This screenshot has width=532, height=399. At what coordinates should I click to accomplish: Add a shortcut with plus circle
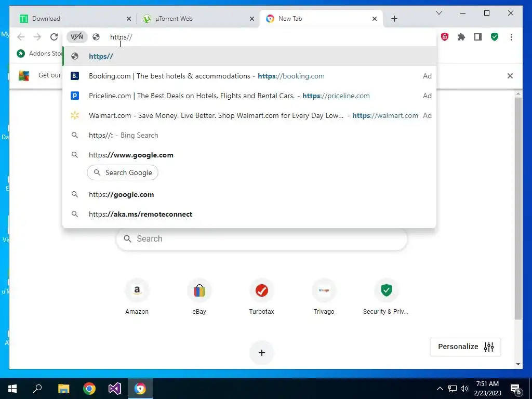262,353
